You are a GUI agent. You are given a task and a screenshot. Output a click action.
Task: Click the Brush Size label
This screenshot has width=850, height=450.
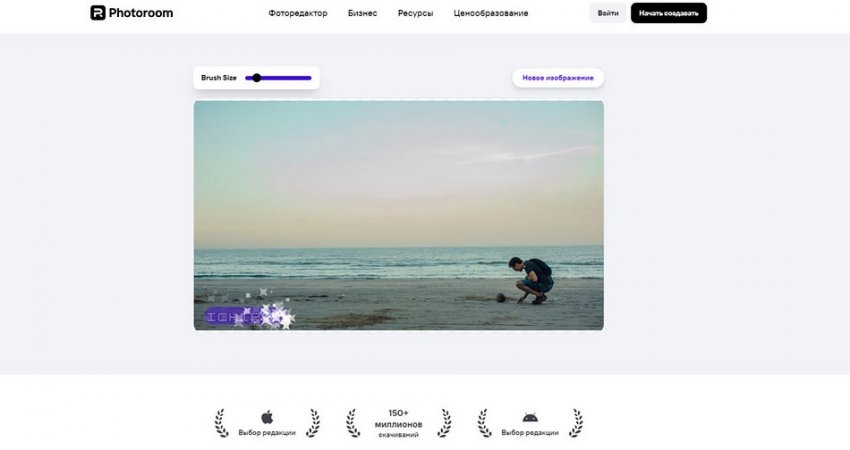click(x=218, y=77)
